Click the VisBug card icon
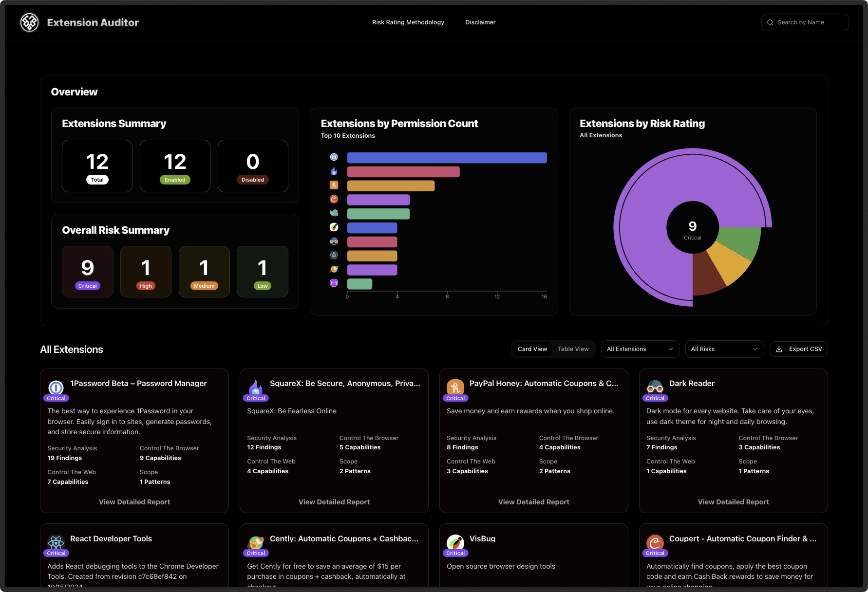Viewport: 868px width, 592px height. click(455, 542)
